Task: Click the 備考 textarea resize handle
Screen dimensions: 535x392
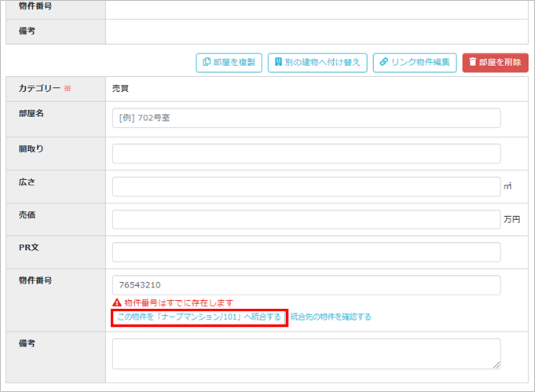Action: 497,365
